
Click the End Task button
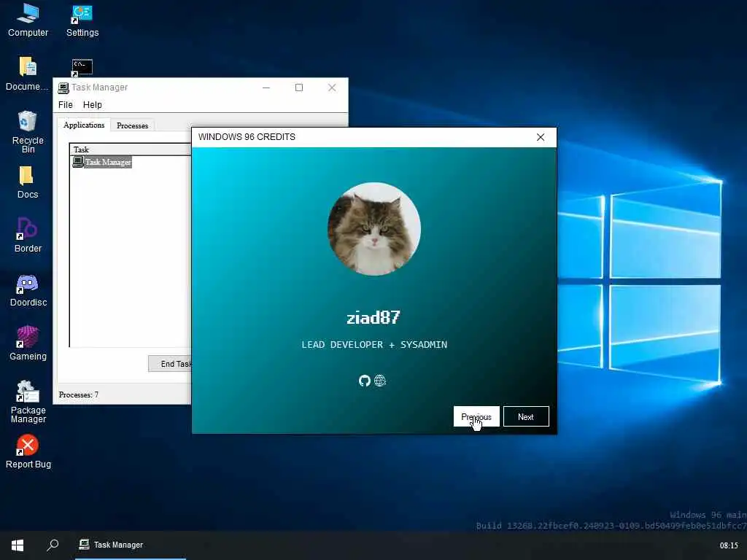(x=171, y=364)
